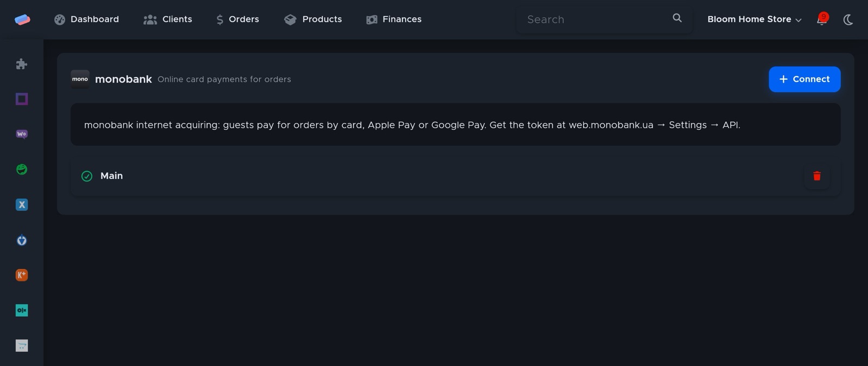This screenshot has width=868, height=366.
Task: Click the green check status icon for Main
Action: click(x=87, y=176)
